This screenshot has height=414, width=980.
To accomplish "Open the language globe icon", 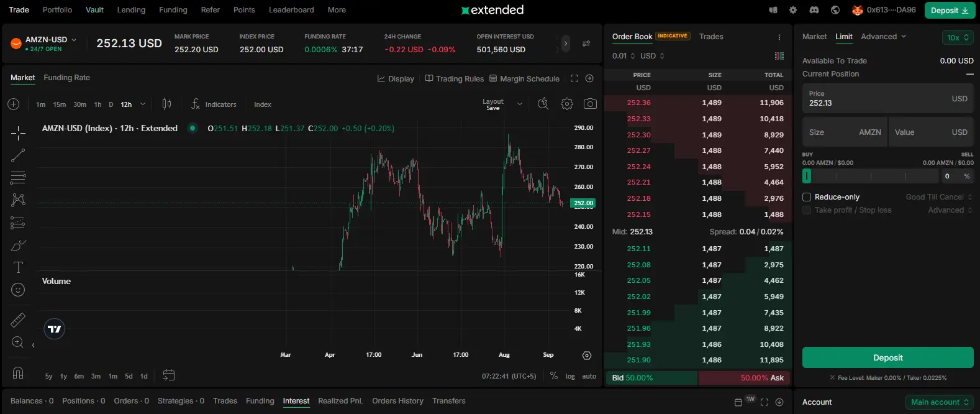I will pyautogui.click(x=835, y=10).
